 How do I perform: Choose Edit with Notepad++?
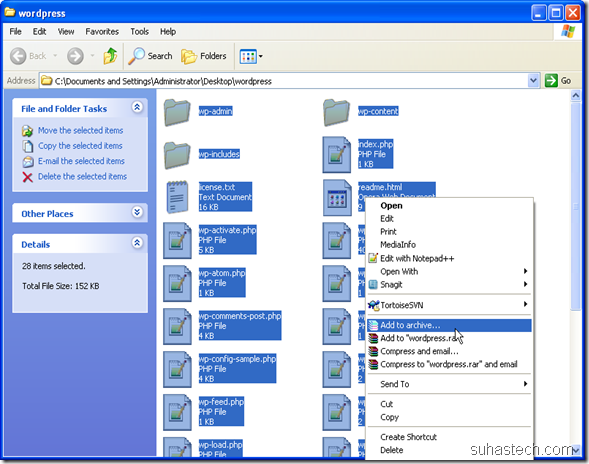click(x=449, y=258)
